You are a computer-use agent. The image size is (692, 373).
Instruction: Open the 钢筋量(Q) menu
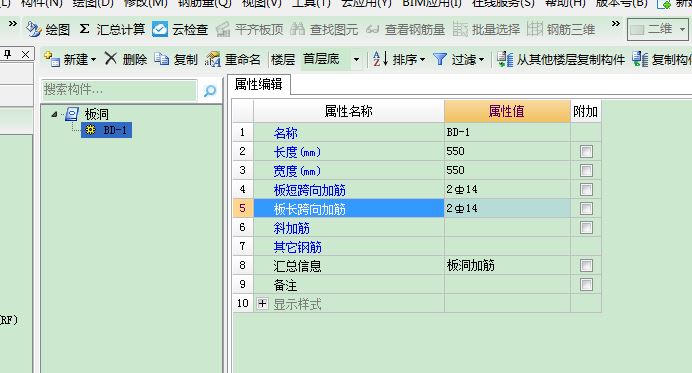click(204, 4)
